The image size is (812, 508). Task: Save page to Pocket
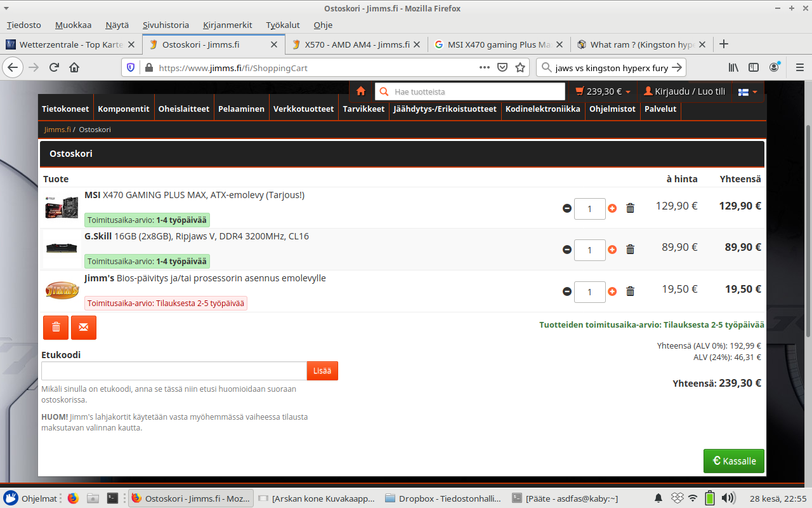pyautogui.click(x=502, y=67)
